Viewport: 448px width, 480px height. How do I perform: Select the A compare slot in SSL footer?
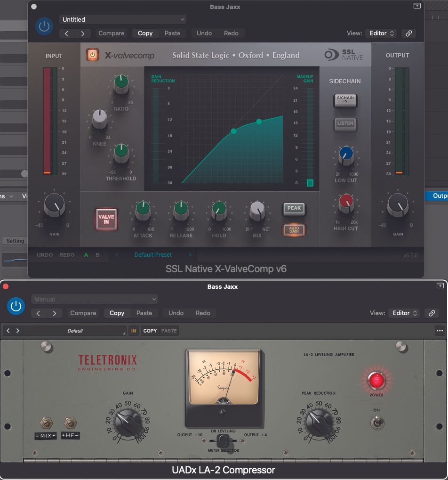click(86, 254)
